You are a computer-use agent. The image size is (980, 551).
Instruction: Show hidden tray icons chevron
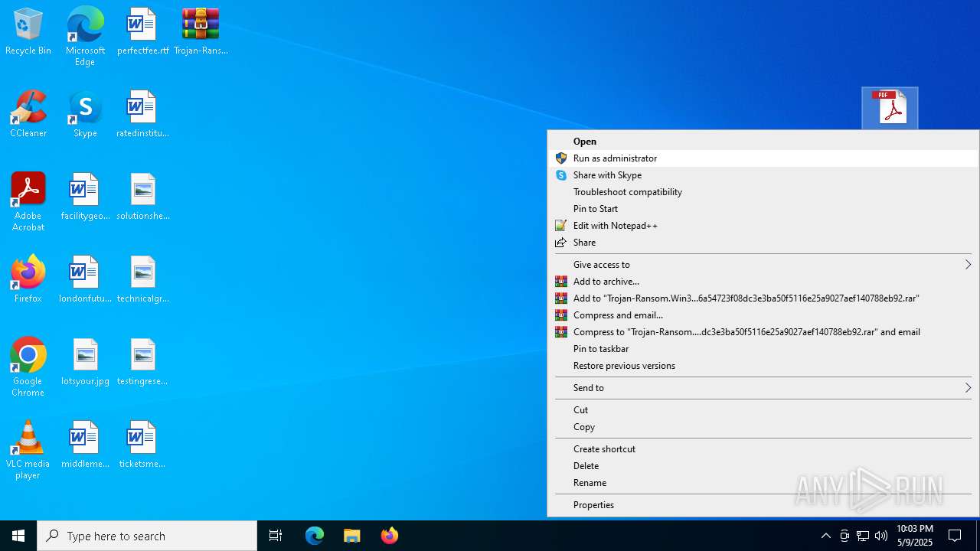[825, 536]
